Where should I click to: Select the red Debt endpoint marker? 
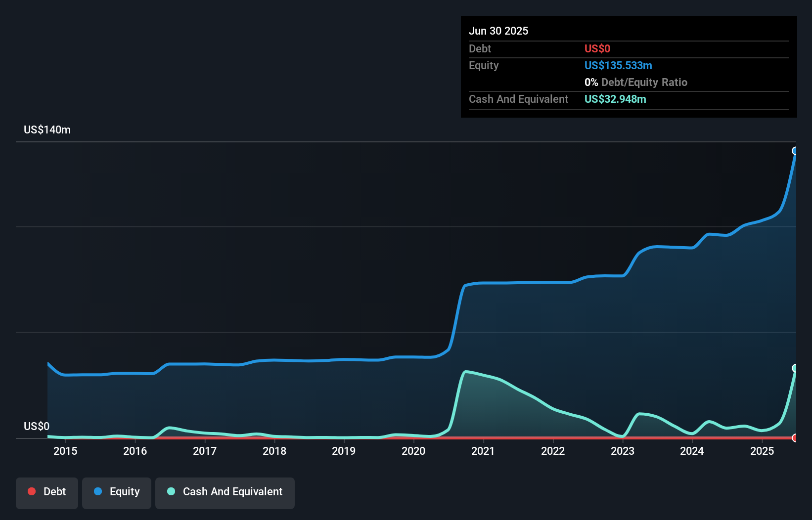pyautogui.click(x=795, y=437)
